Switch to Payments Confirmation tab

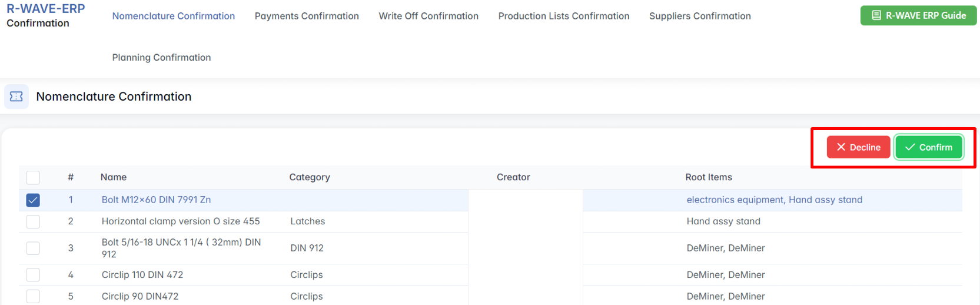[x=307, y=16]
